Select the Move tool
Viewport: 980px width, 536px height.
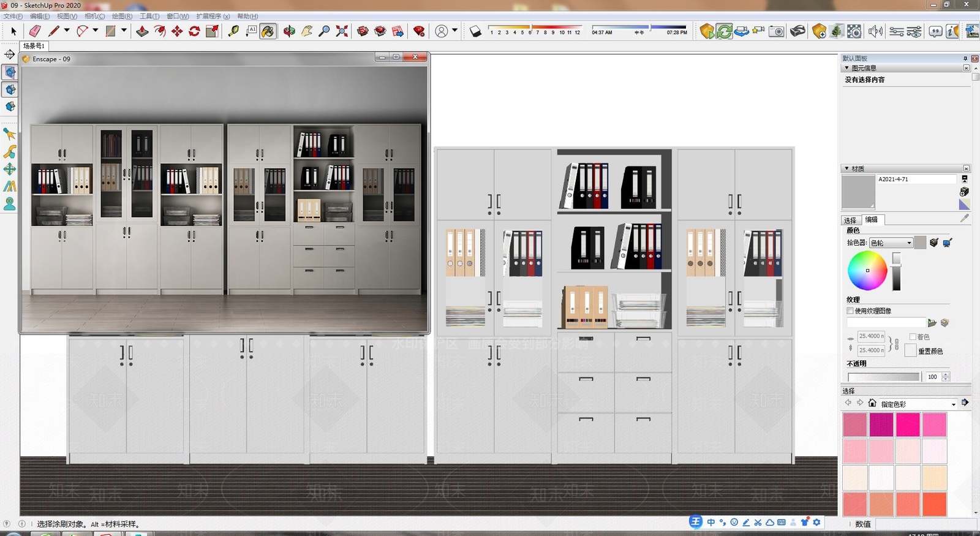177,31
